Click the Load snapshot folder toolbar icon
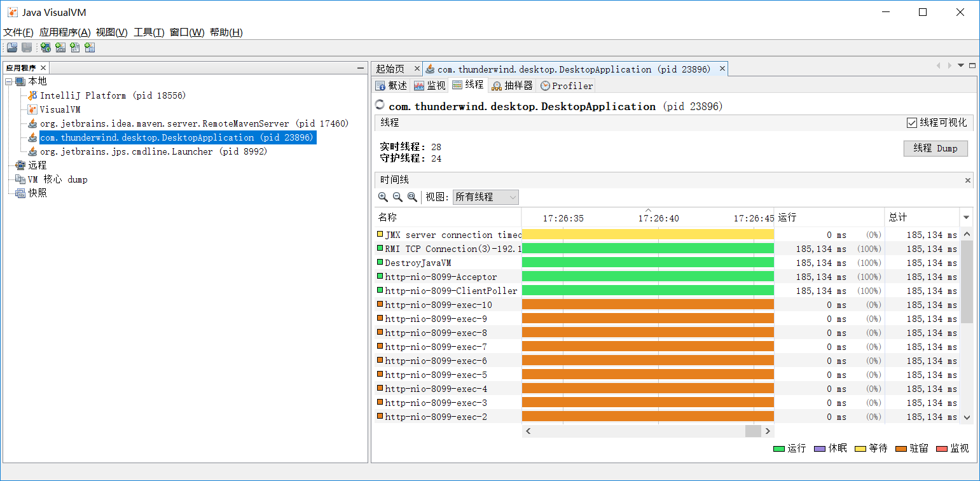The width and height of the screenshot is (980, 481). coord(11,48)
